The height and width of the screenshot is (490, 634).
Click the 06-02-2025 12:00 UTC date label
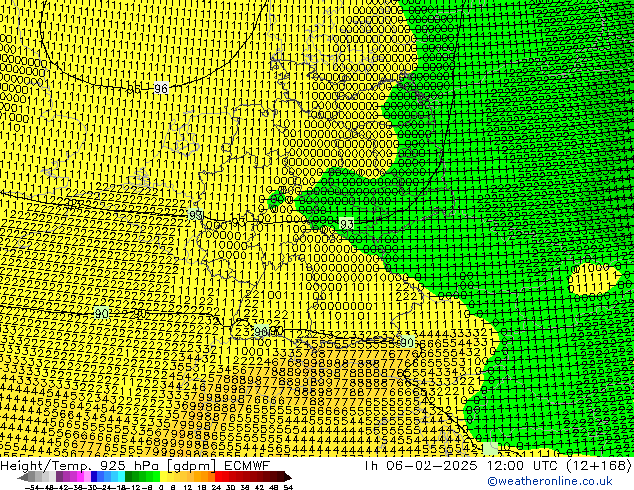474,466
